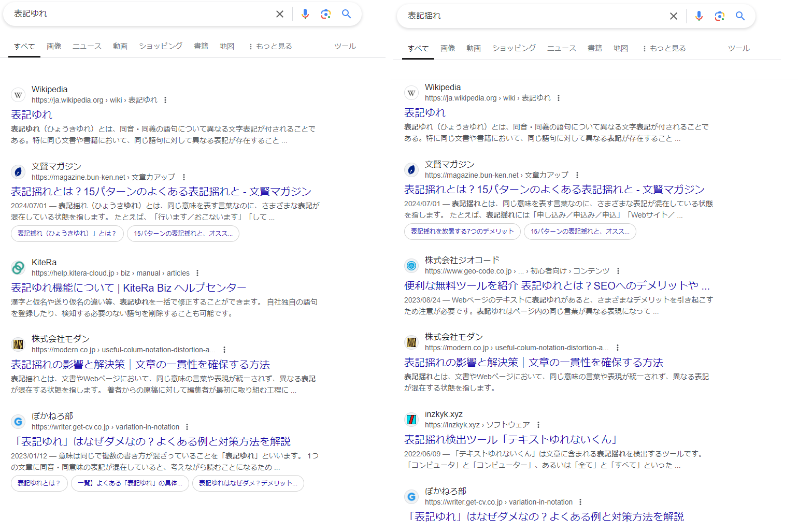Click ぽかねろ部 favicon in right results
Viewport: 798px width, 532px height.
point(411,497)
